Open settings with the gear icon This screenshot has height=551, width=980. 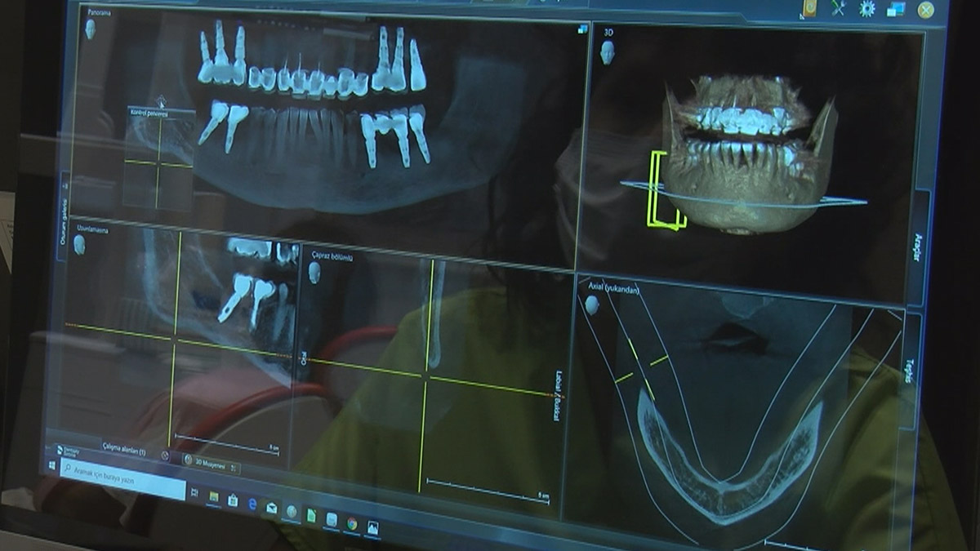[x=866, y=8]
